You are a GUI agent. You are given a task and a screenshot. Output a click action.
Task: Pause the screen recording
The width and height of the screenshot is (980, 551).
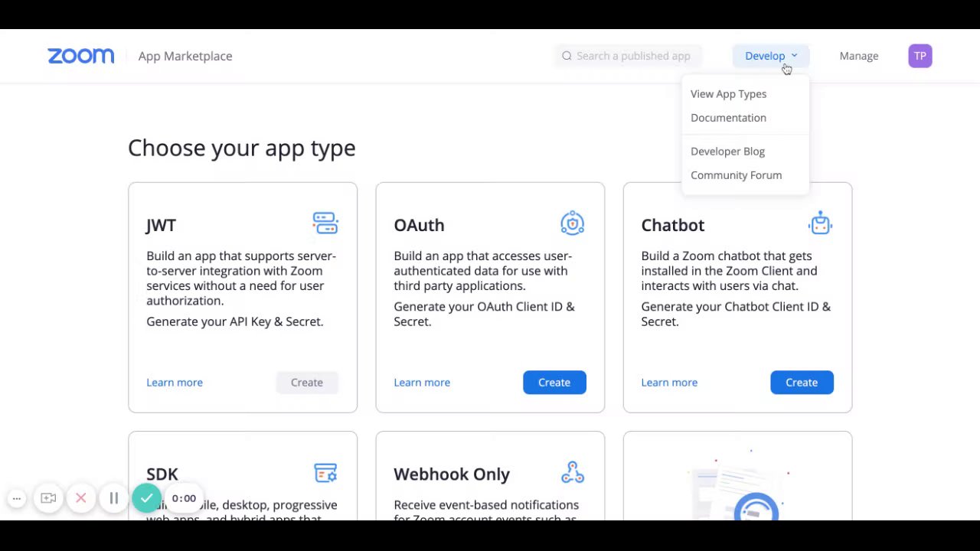(113, 498)
